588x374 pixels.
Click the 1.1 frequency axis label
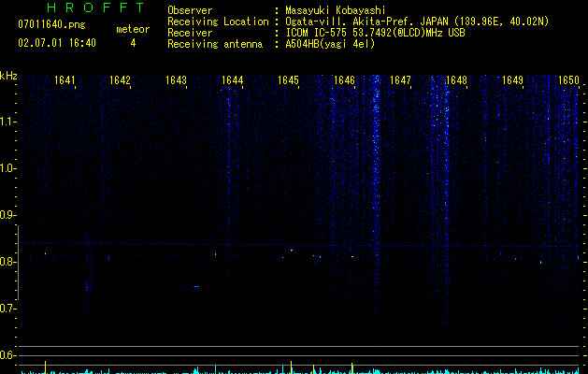tap(7, 122)
